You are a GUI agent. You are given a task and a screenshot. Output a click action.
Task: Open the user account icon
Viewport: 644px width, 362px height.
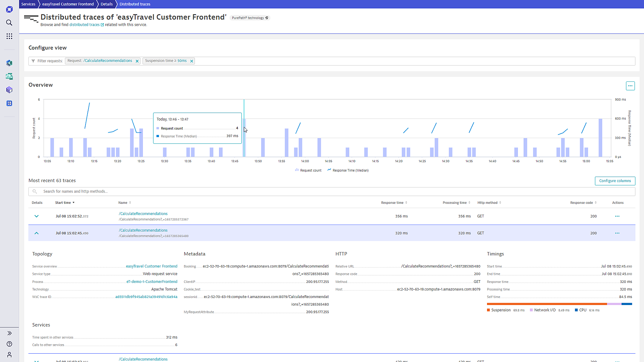(9, 355)
